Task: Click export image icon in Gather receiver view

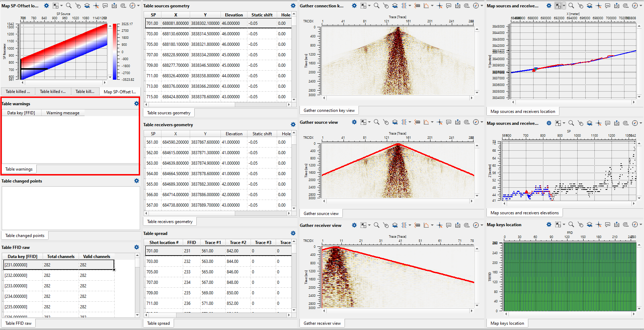Action: [458, 225]
